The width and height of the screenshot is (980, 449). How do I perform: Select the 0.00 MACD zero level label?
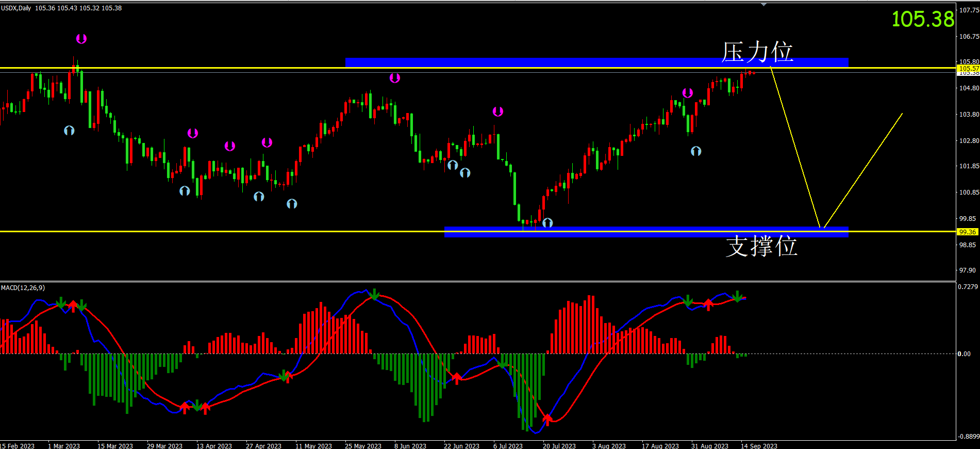(964, 354)
